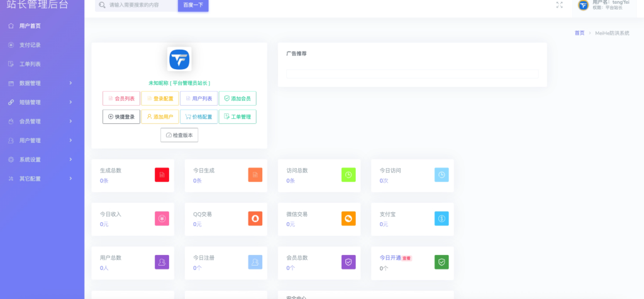Click the green shield icon on 今日开通 card
Screen dimensions: 644x299
[441, 262]
